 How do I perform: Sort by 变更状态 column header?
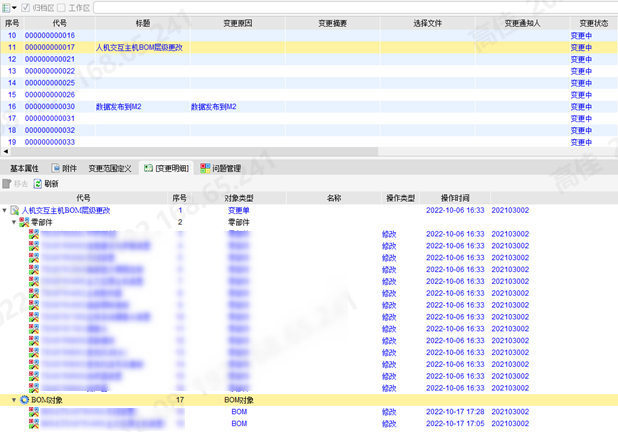(593, 22)
